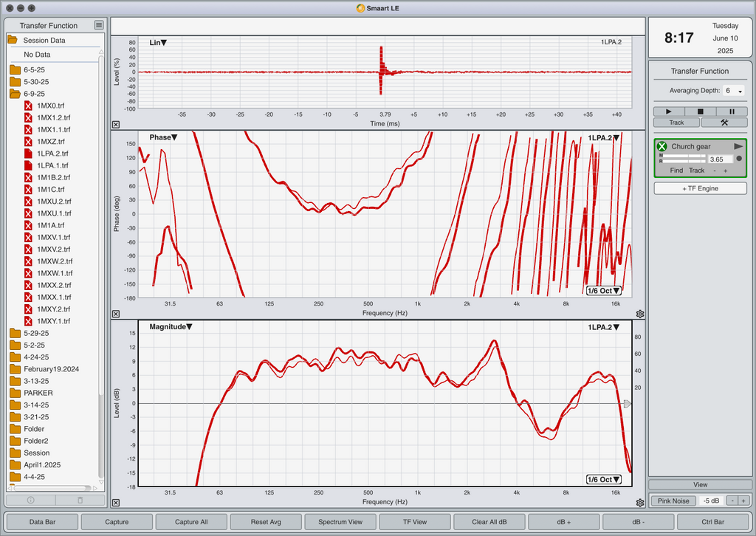Click the delay field showing 3.65

(x=720, y=159)
